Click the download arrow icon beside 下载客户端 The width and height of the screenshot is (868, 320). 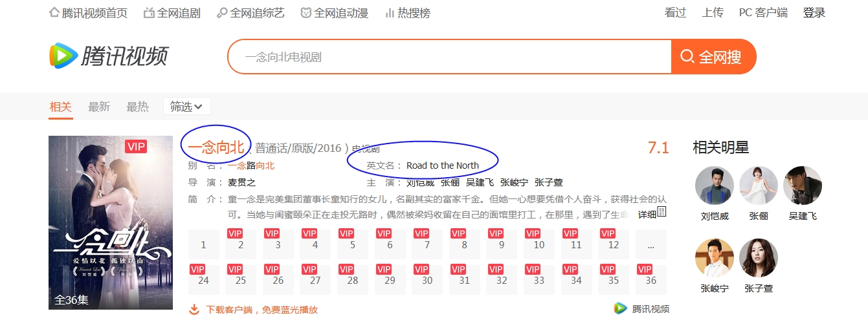pyautogui.click(x=194, y=309)
